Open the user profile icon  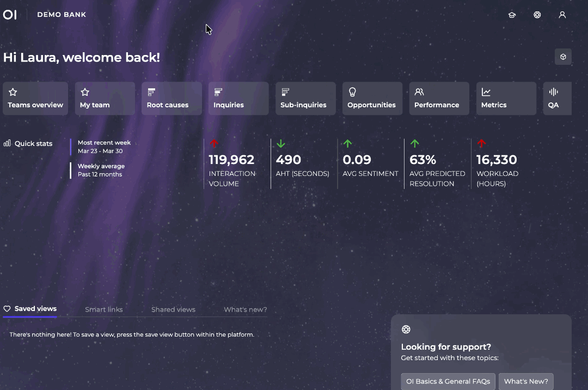[x=562, y=15]
